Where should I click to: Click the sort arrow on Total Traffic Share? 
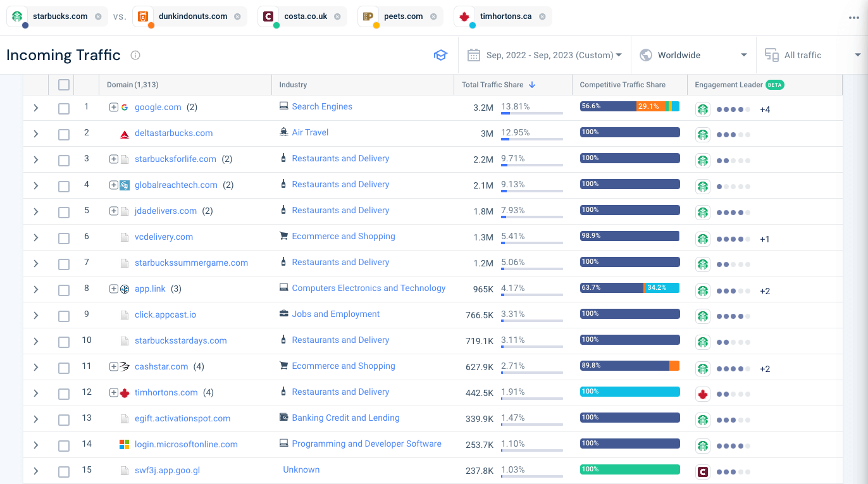pyautogui.click(x=532, y=85)
